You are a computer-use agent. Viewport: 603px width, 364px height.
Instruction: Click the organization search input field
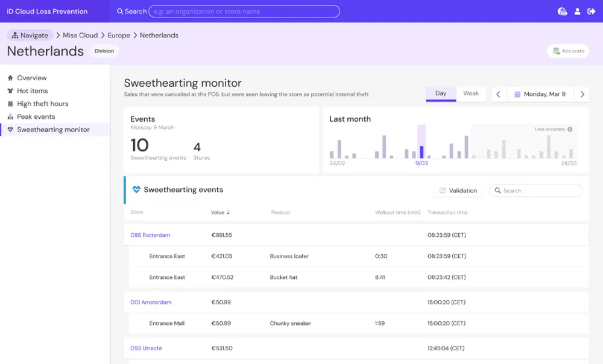pos(244,11)
